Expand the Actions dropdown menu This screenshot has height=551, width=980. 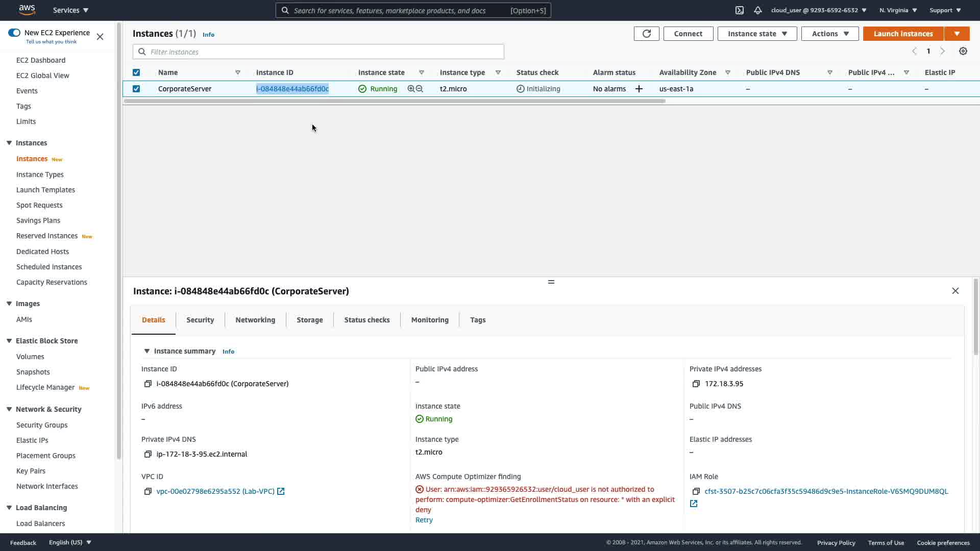click(x=829, y=34)
